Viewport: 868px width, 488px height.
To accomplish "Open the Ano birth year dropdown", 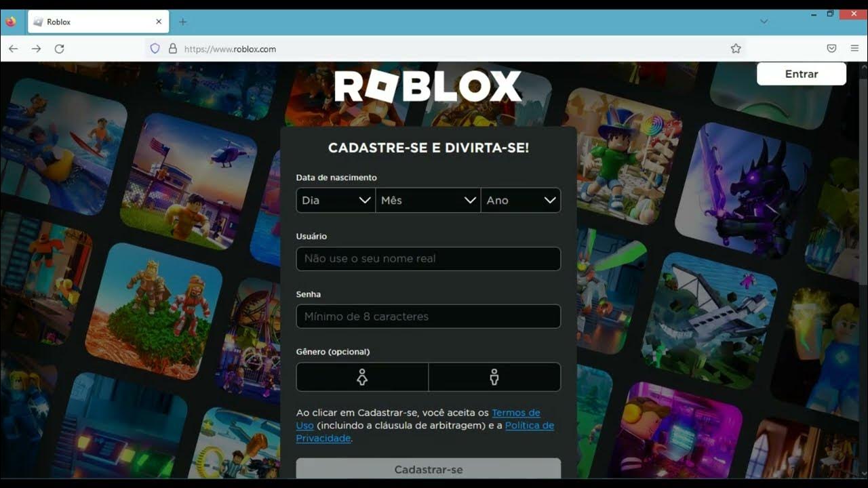I will coord(521,200).
